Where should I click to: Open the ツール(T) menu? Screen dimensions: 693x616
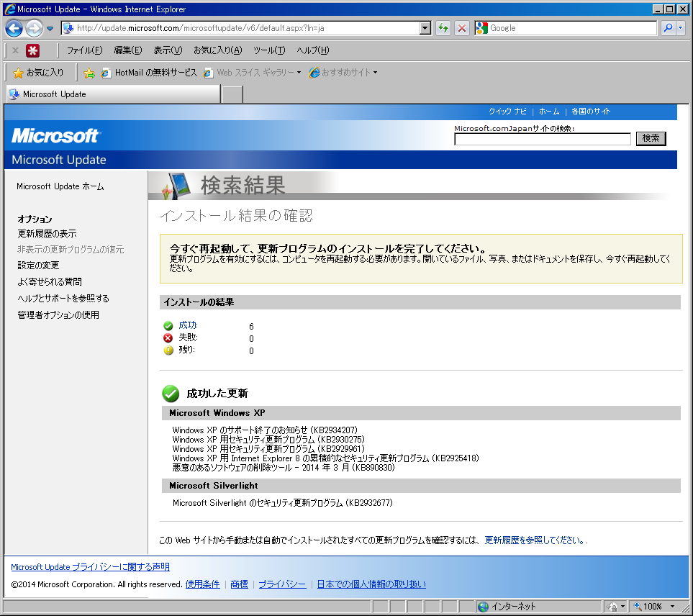click(x=269, y=50)
